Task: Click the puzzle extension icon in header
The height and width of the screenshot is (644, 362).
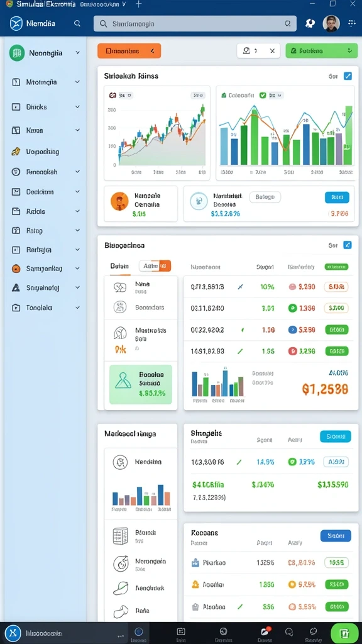Action: (310, 23)
